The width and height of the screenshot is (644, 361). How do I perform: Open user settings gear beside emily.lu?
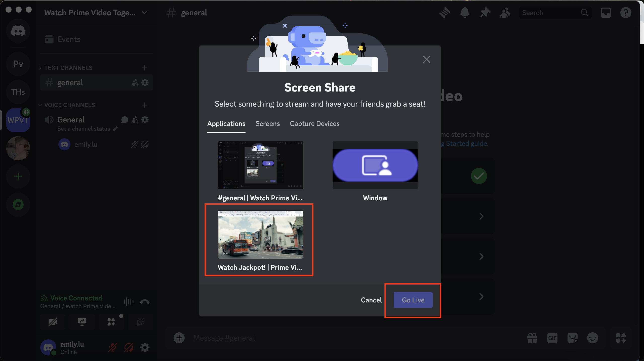pyautogui.click(x=145, y=348)
